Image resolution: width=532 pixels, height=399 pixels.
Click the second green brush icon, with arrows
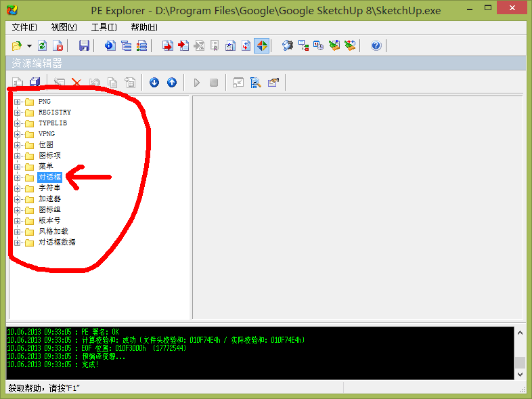350,45
